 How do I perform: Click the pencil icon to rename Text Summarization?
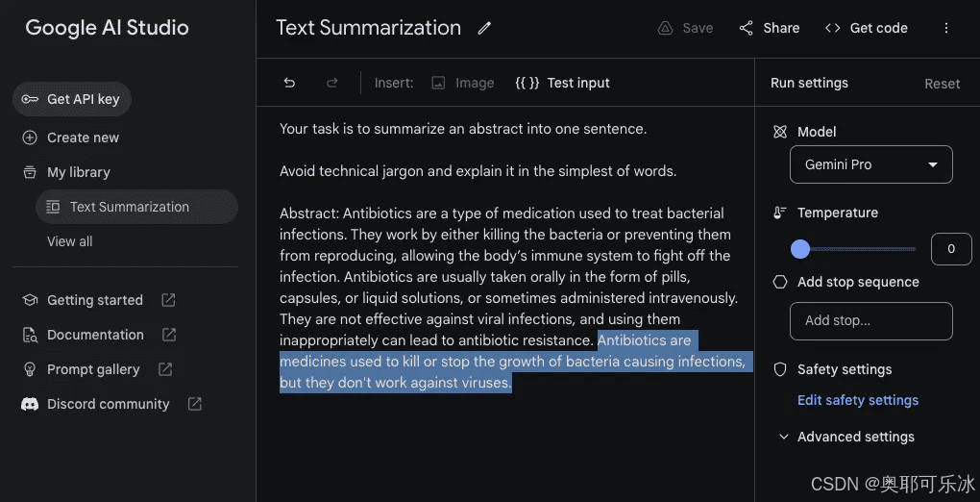tap(483, 29)
